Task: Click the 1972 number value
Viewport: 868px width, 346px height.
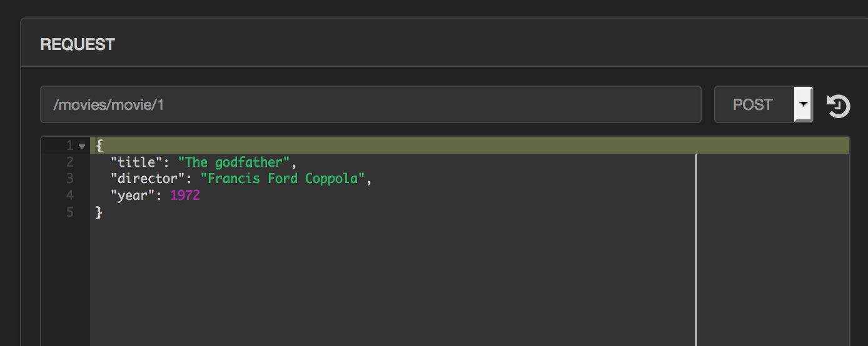Action: click(x=184, y=196)
